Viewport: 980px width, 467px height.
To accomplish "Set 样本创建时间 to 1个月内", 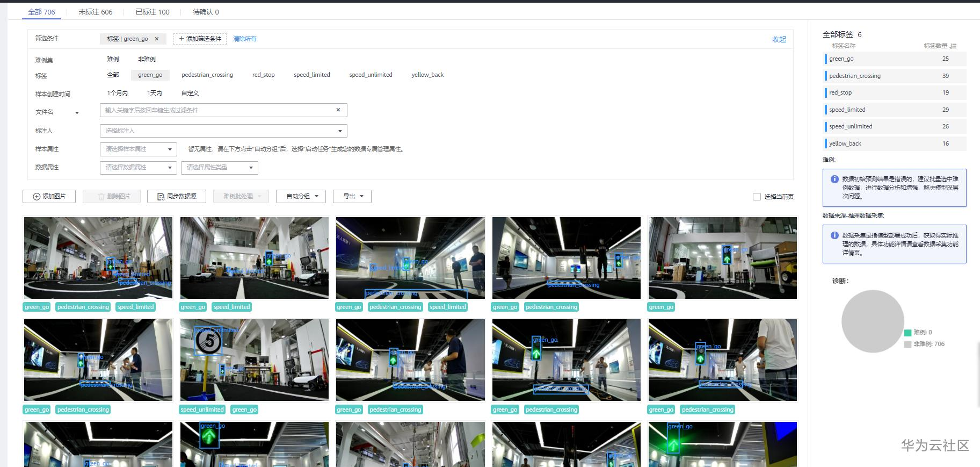I will [x=117, y=93].
